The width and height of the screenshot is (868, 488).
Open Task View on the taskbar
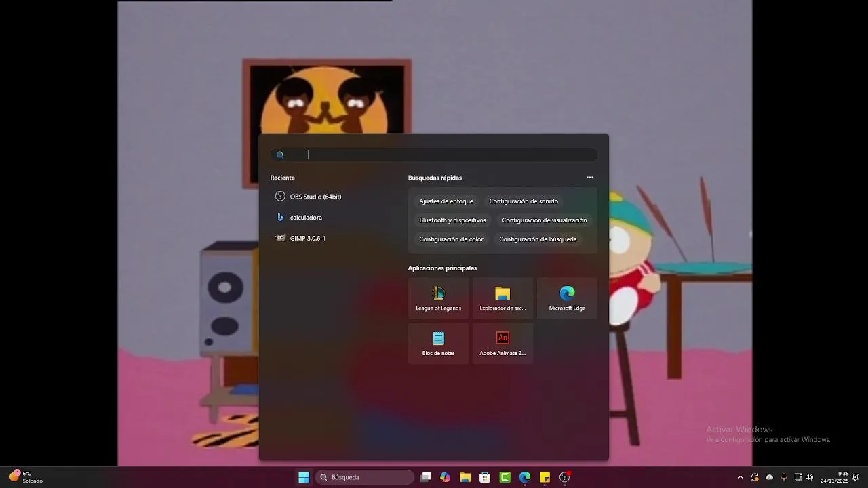(425, 477)
